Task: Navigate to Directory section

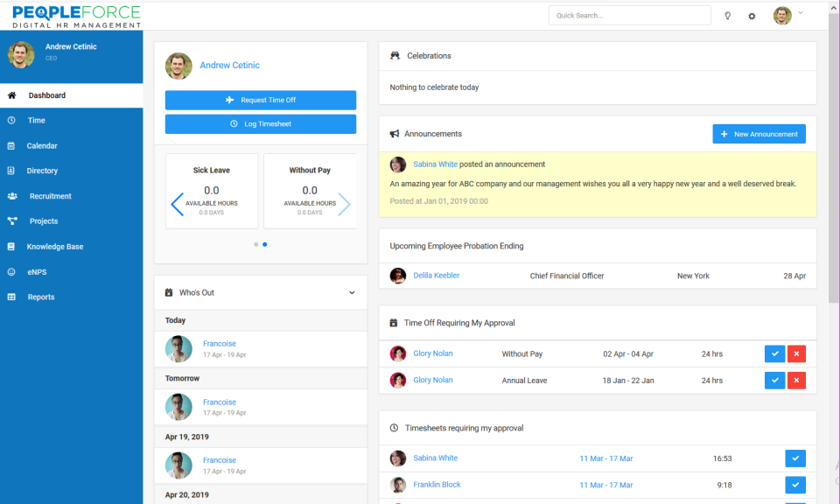Action: (x=71, y=171)
